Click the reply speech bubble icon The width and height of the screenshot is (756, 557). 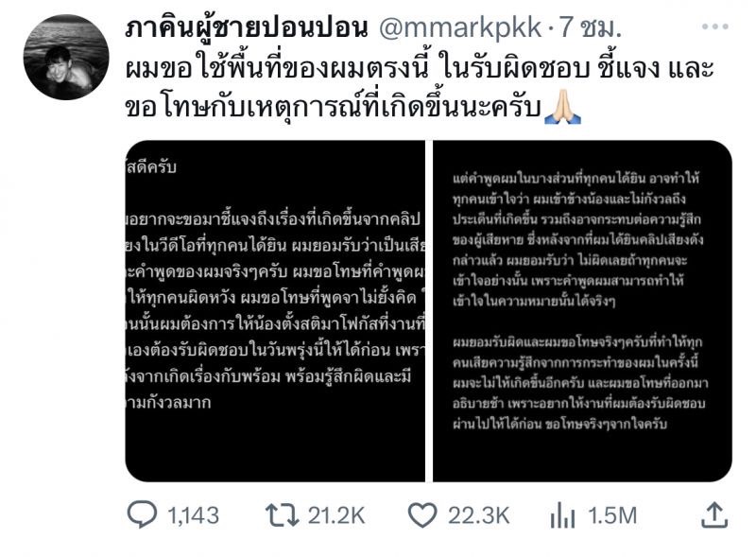point(142,514)
